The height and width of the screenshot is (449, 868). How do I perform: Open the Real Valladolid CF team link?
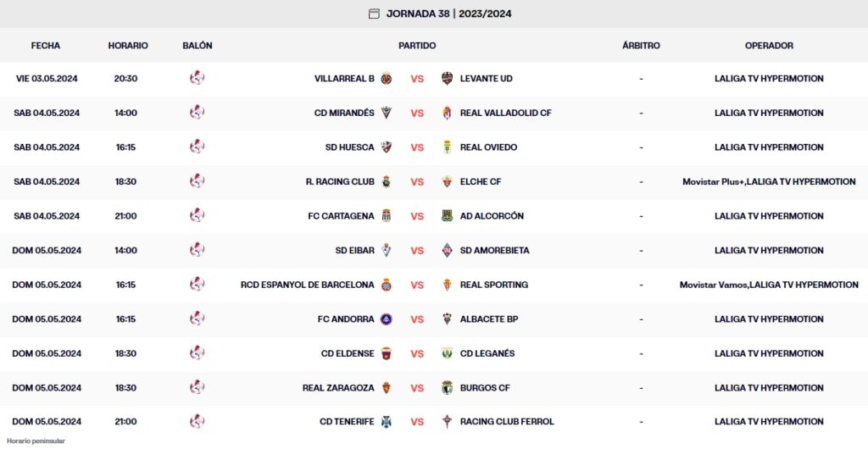coord(505,113)
